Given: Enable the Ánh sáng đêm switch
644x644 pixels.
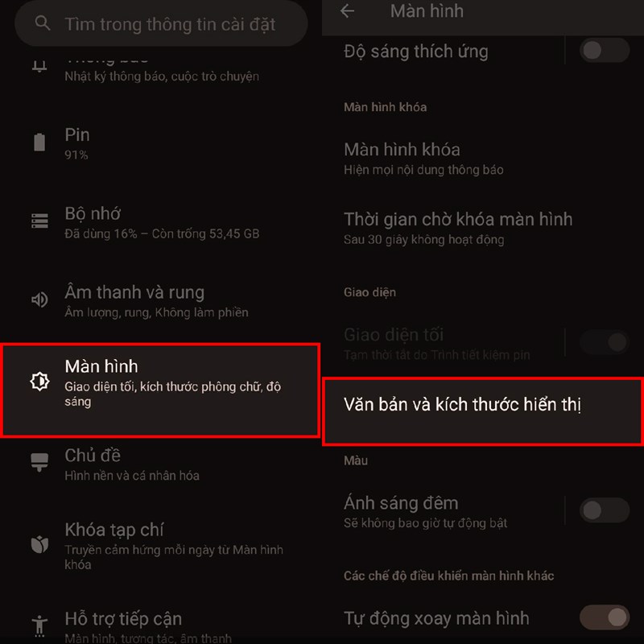Looking at the screenshot, I should pyautogui.click(x=605, y=510).
